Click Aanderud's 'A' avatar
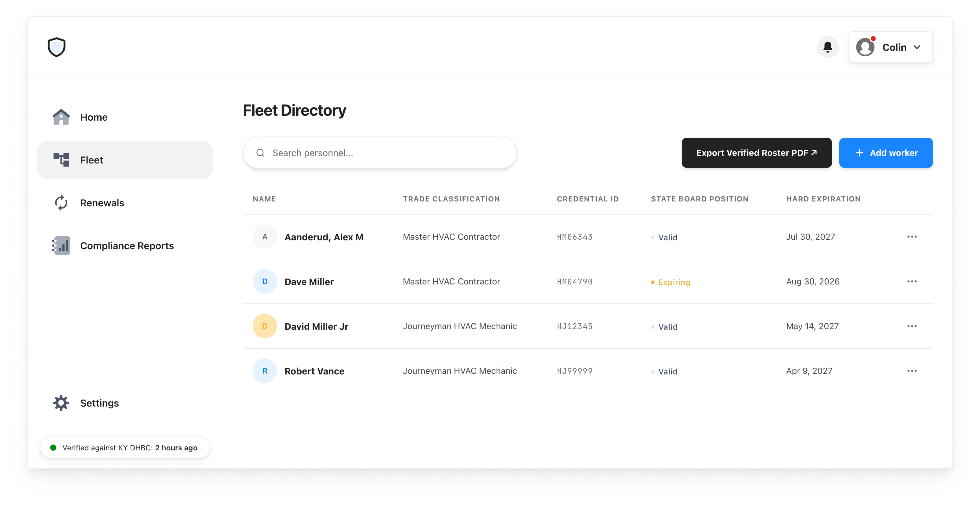Viewport: 980px width, 507px height. pos(265,237)
